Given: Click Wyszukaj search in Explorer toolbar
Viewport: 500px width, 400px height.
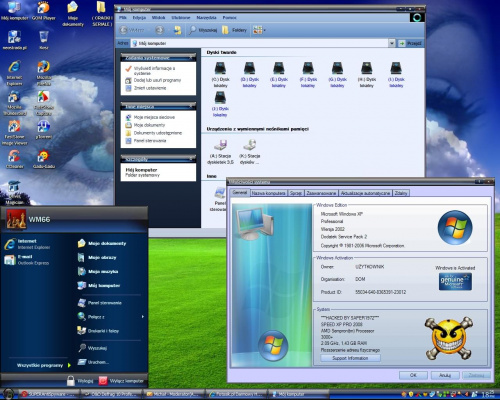Looking at the screenshot, I should tap(203, 30).
